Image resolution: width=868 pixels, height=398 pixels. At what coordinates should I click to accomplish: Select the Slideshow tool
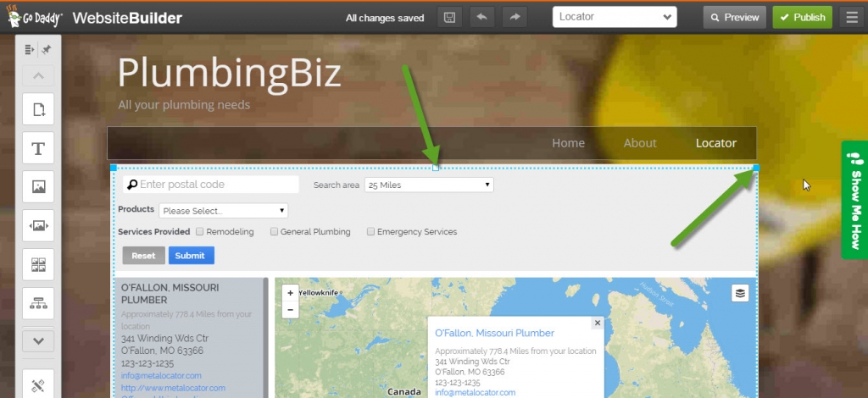[x=38, y=225]
